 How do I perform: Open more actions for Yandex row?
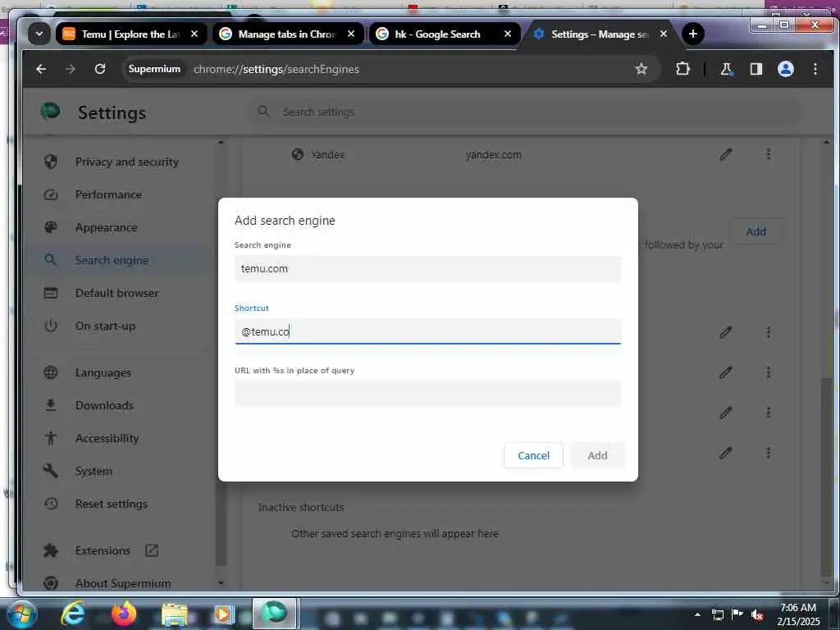tap(768, 154)
